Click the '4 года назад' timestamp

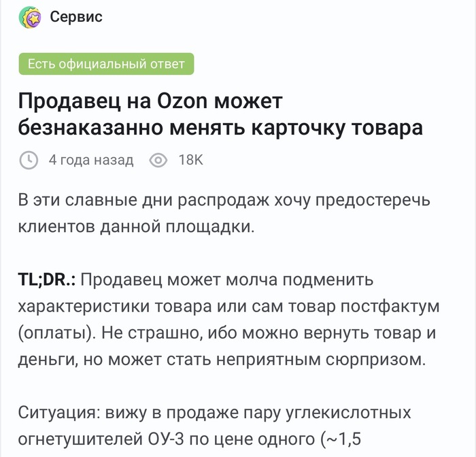tap(90, 160)
